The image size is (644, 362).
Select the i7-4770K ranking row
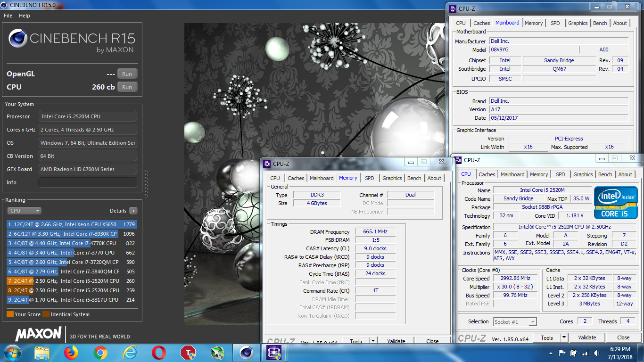(72, 243)
